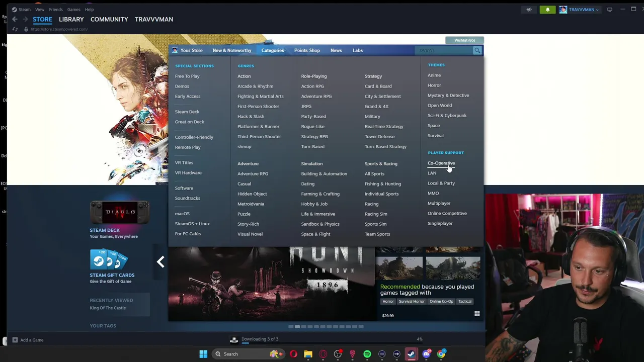Screen dimensions: 644x362
Task: Click the Hunt Showdown featured banner image
Action: 272,284
